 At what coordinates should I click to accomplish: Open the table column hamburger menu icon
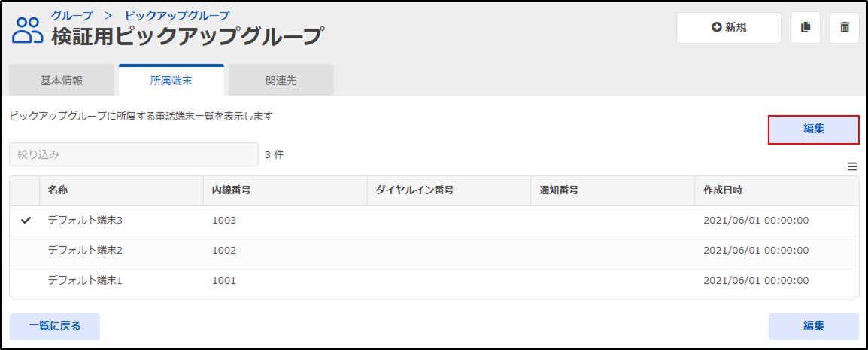coord(852,166)
